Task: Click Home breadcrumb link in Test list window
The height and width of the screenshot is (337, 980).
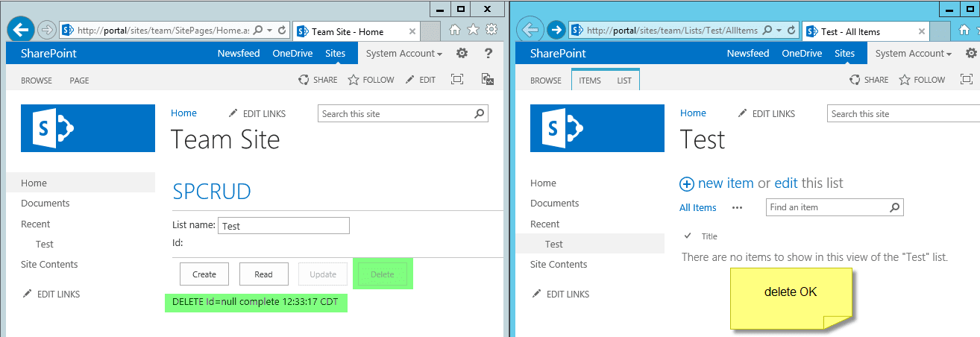Action: coord(693,113)
